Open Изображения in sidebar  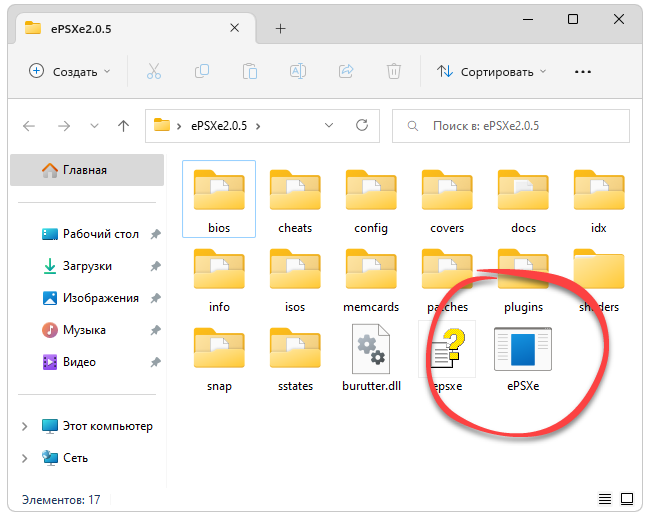(91, 298)
